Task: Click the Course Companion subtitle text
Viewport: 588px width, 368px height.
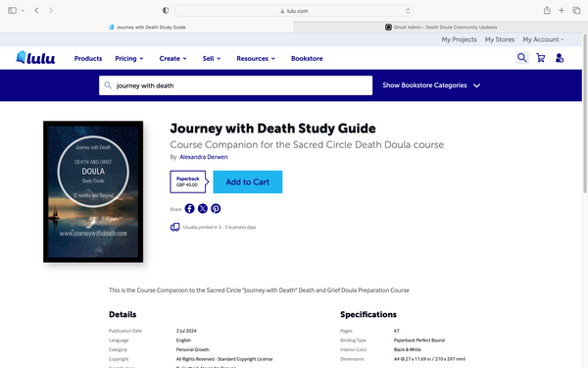Action: (x=307, y=144)
